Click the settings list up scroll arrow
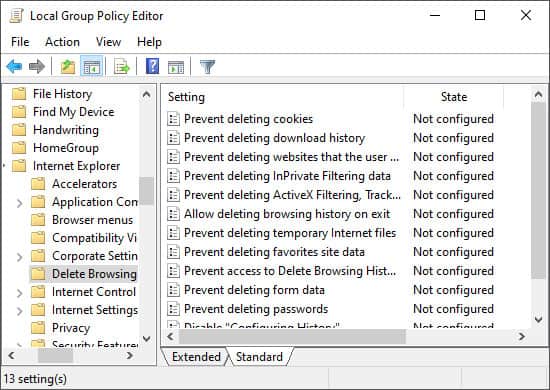The width and height of the screenshot is (550, 390). [x=538, y=94]
